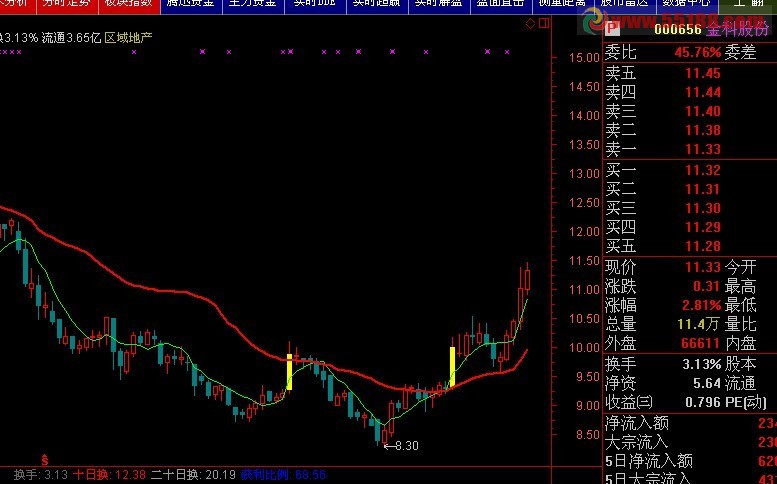Image resolution: width=777 pixels, height=484 pixels.
Task: Select the 买一 price 11.32
Action: click(x=703, y=170)
